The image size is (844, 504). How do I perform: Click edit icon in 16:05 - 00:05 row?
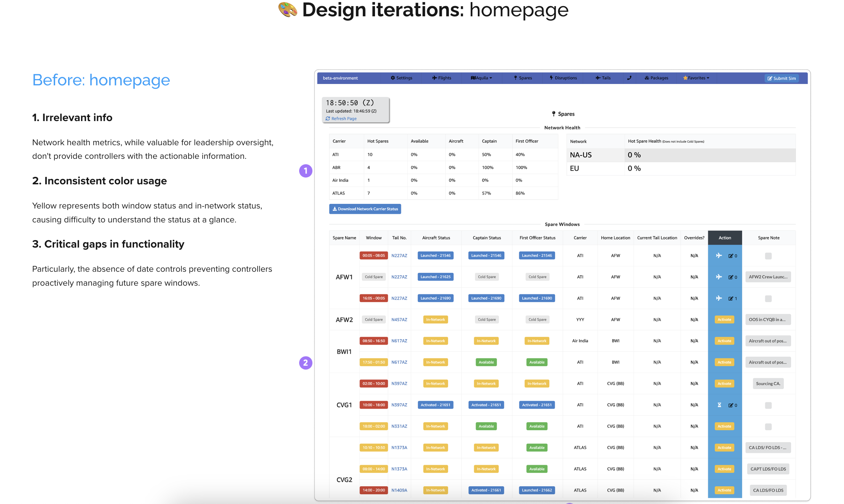tap(730, 298)
